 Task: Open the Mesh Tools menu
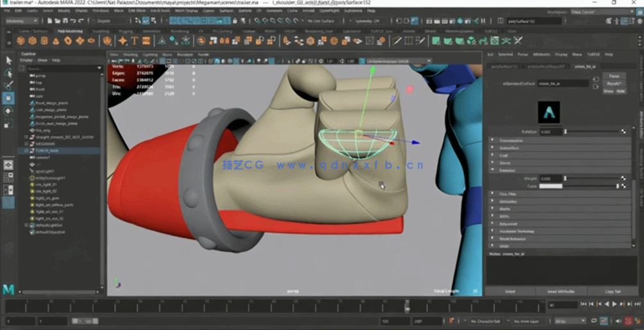[160, 11]
